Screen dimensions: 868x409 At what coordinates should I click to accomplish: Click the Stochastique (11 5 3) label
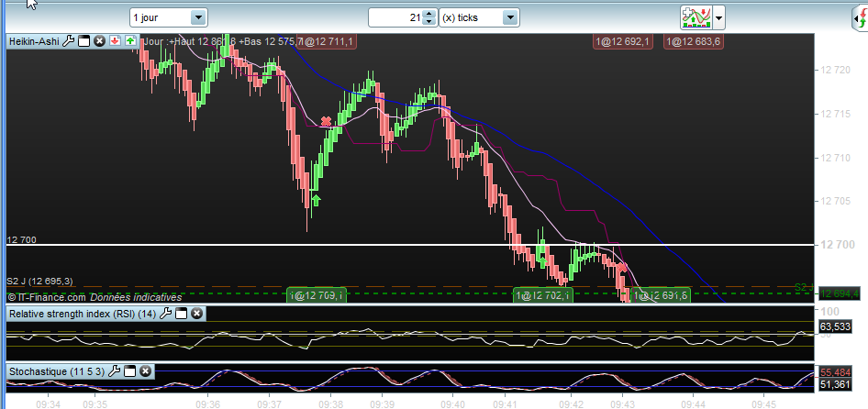57,371
